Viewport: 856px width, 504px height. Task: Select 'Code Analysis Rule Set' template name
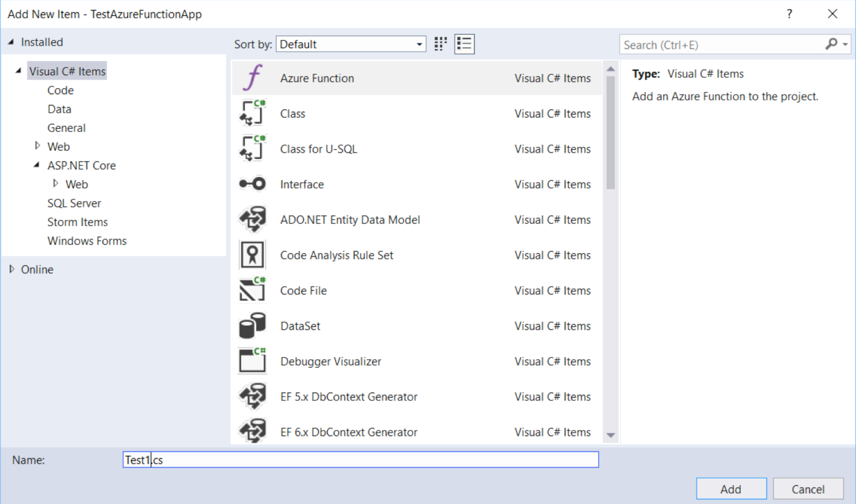337,255
